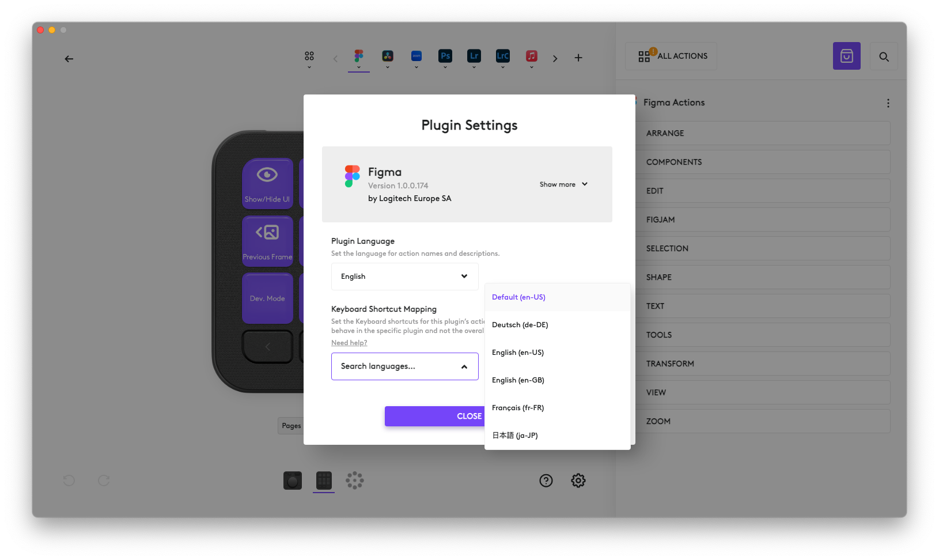The height and width of the screenshot is (560, 939).
Task: Open the marketplace shopping bag icon
Action: pos(847,56)
